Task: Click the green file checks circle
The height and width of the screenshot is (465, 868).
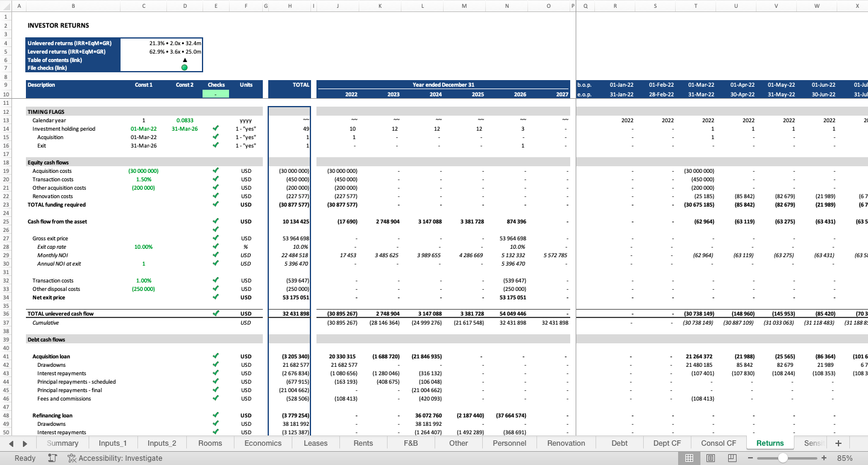Action: tap(184, 67)
